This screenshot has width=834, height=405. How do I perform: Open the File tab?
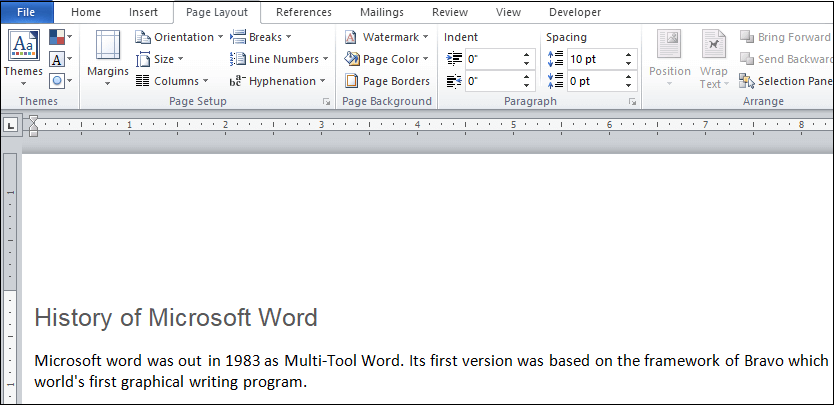coord(26,12)
